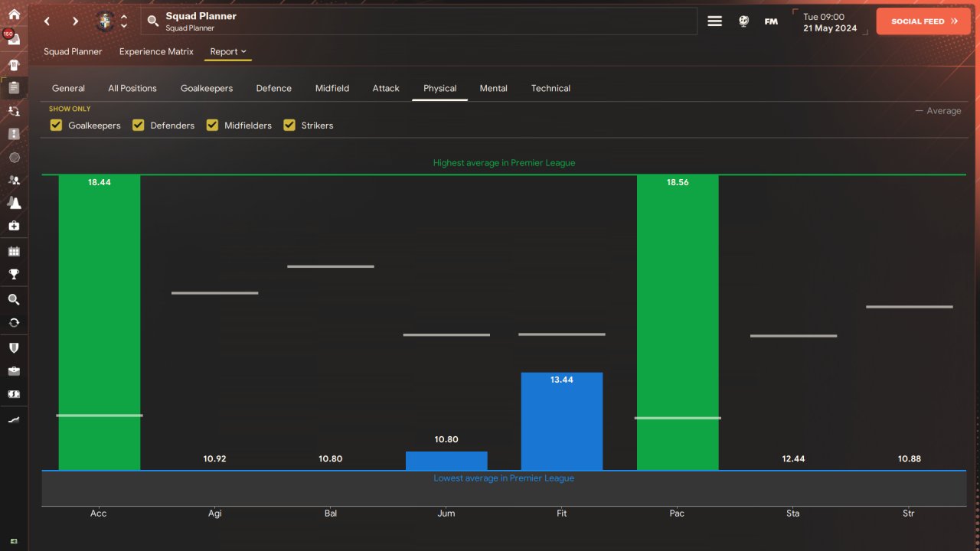
Task: Open the Schedule calendar icon
Action: [x=14, y=251]
